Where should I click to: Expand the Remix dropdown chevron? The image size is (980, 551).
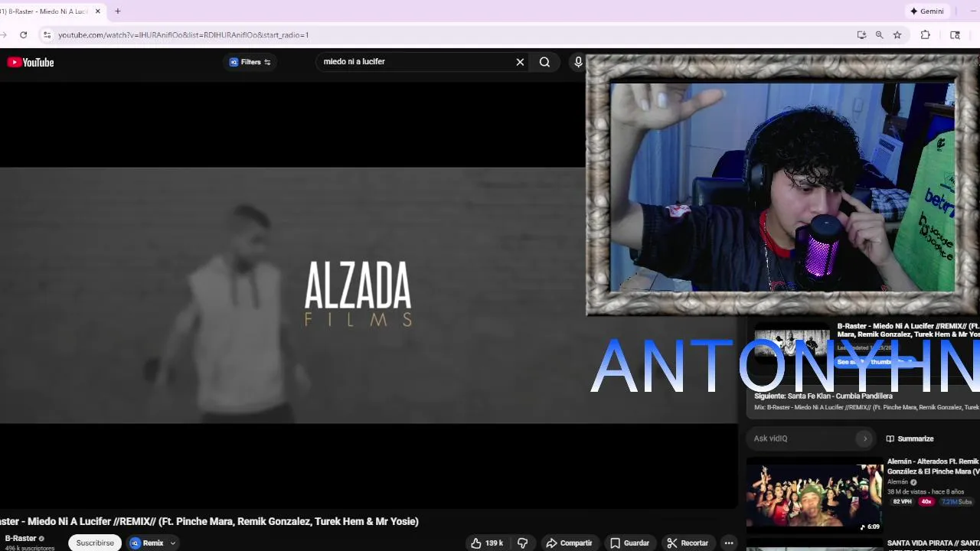tap(173, 543)
